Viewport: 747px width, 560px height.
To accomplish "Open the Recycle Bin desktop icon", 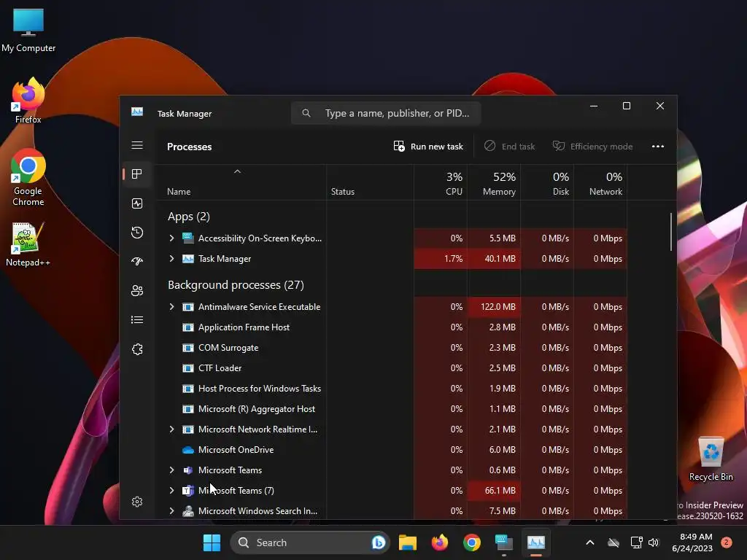I will tap(711, 459).
